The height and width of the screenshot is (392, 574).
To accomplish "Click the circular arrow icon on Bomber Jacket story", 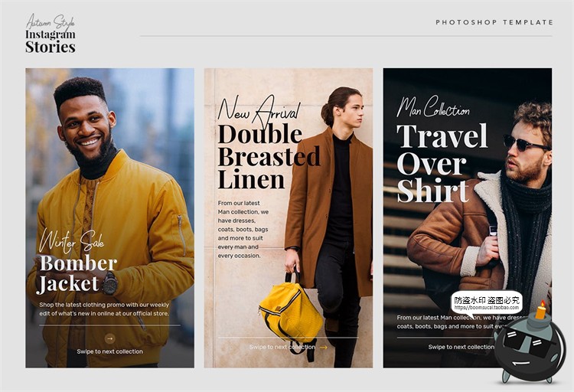I will coord(109,338).
